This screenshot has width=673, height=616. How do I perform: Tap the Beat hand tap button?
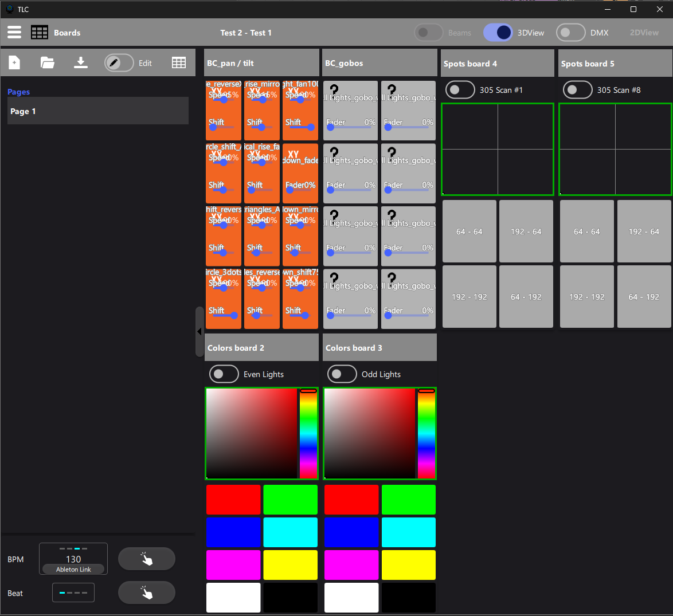[147, 593]
